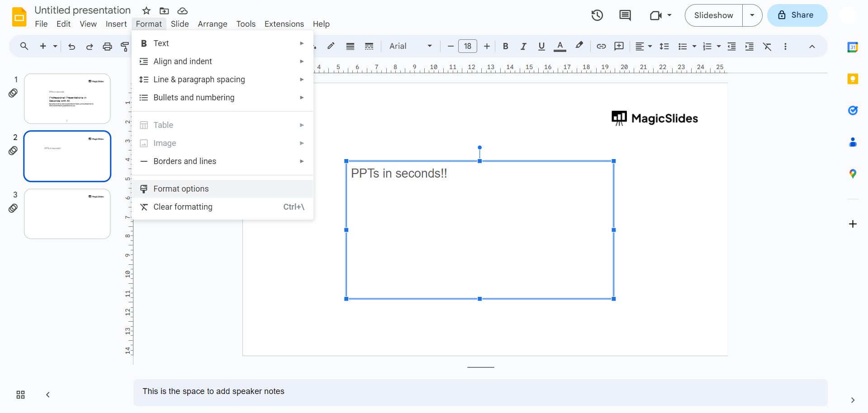Open version history clock icon
The image size is (868, 413).
(x=597, y=15)
